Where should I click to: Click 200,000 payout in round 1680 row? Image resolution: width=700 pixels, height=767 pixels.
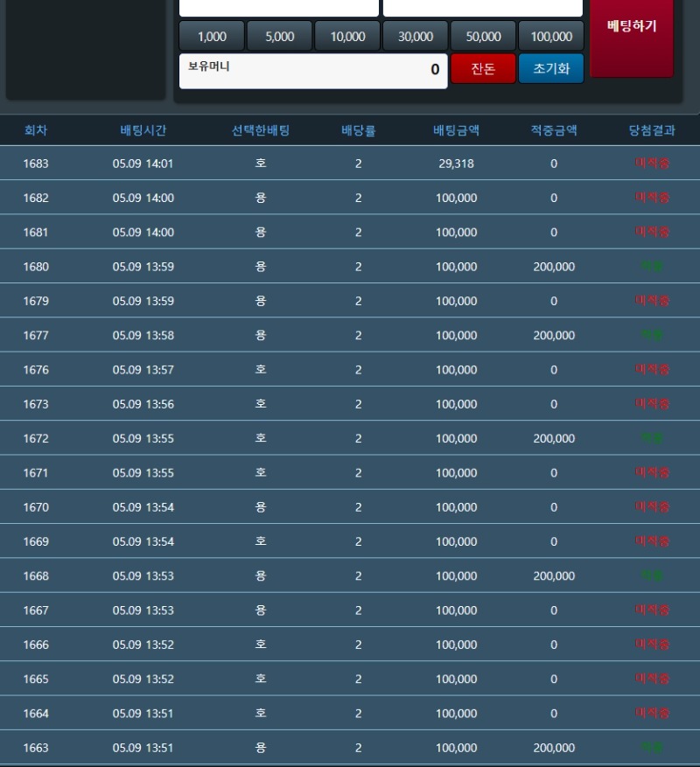[x=554, y=267]
